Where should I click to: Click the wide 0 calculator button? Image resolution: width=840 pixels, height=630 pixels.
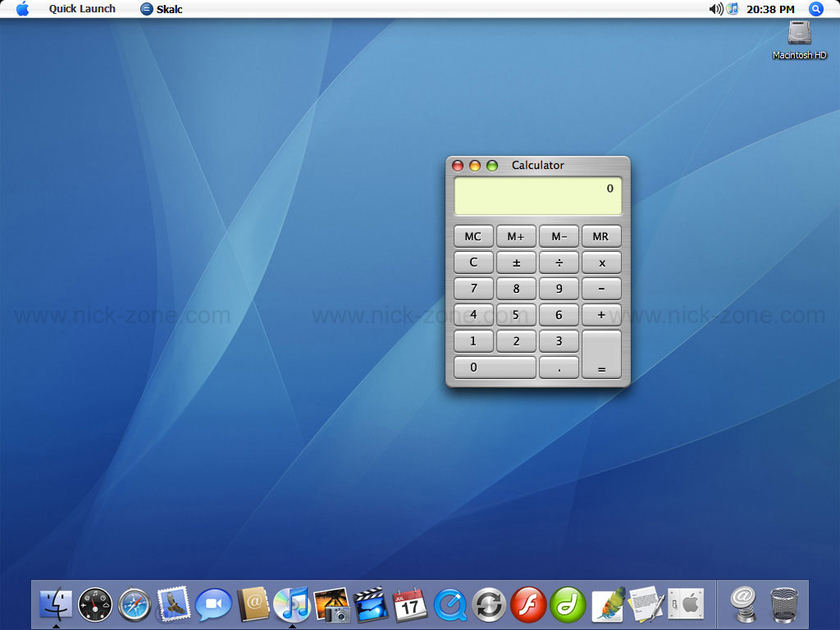click(x=495, y=367)
